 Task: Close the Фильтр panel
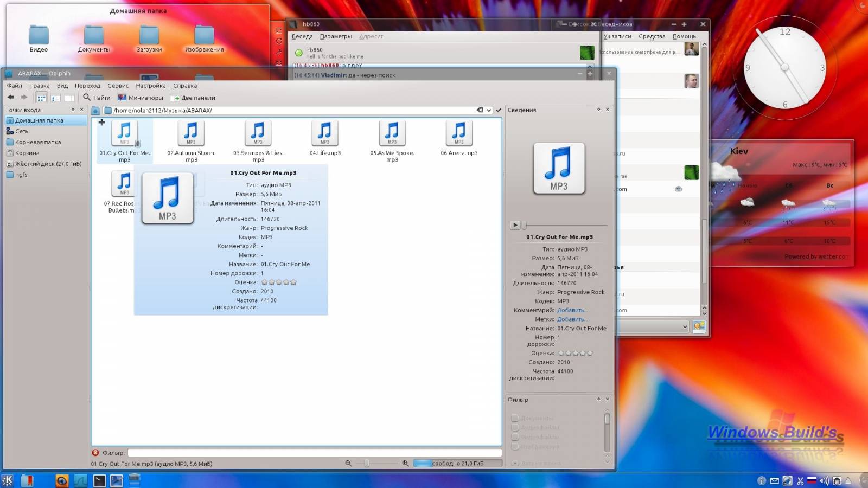point(608,399)
